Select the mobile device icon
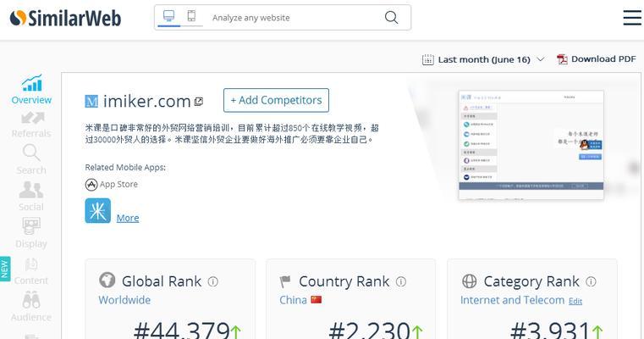Viewport: 644px width, 339px height. 191,15
